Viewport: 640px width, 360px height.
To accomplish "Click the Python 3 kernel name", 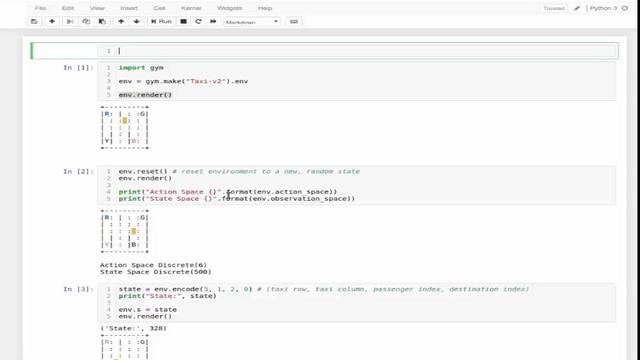I will [x=603, y=8].
